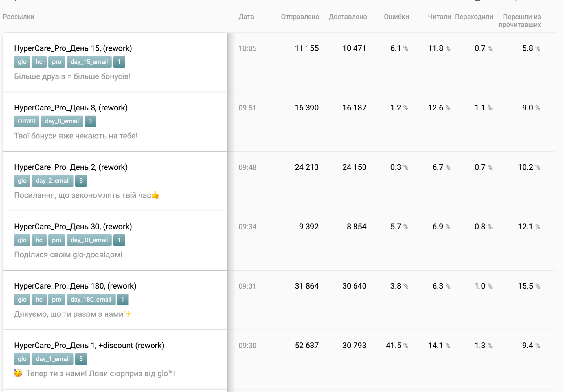Click the day_1_email tag

point(52,359)
